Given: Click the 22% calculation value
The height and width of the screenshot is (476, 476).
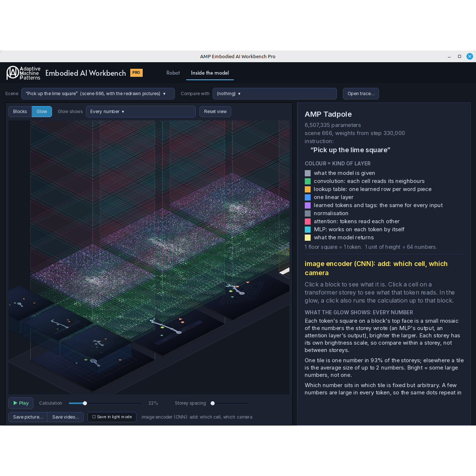Looking at the screenshot, I should (x=153, y=403).
